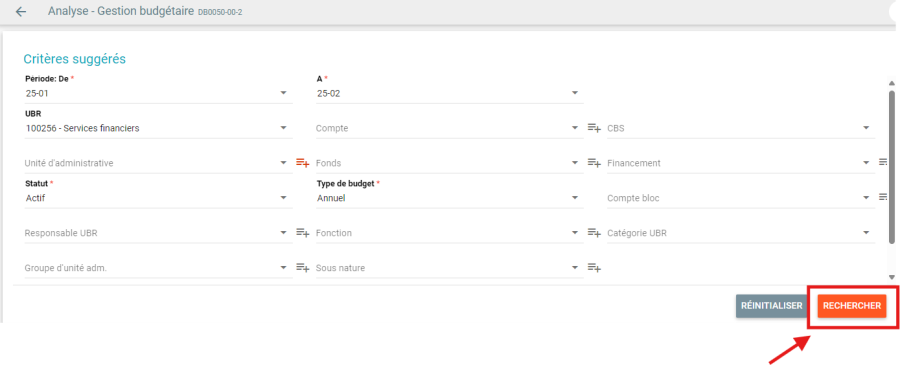This screenshot has height=365, width=900.
Task: Open the Periode De dropdown showing 25-01
Action: 158,93
